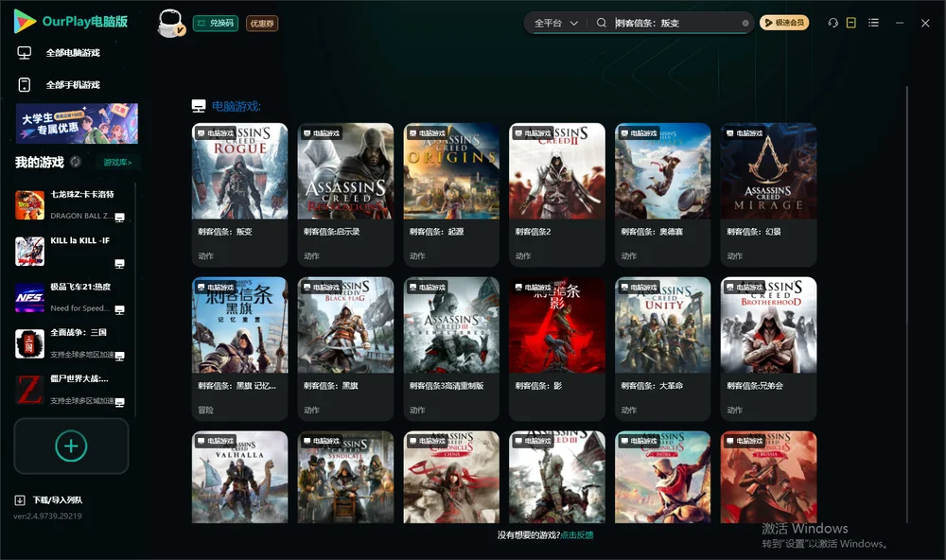The width and height of the screenshot is (946, 560).
Task: Select KILL la KILL -IF in my games
Action: click(71, 251)
